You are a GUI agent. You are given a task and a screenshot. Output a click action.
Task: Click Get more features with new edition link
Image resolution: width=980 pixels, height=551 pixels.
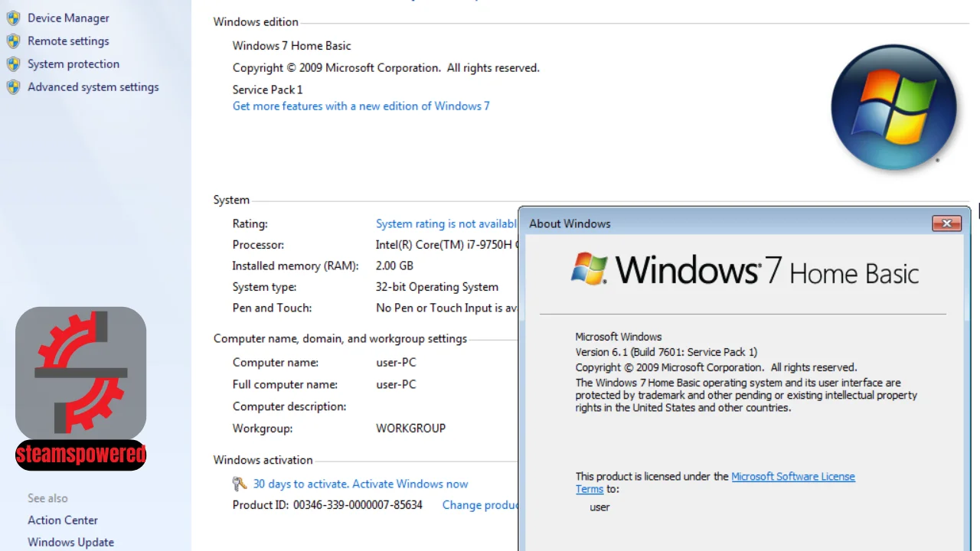[x=361, y=106]
